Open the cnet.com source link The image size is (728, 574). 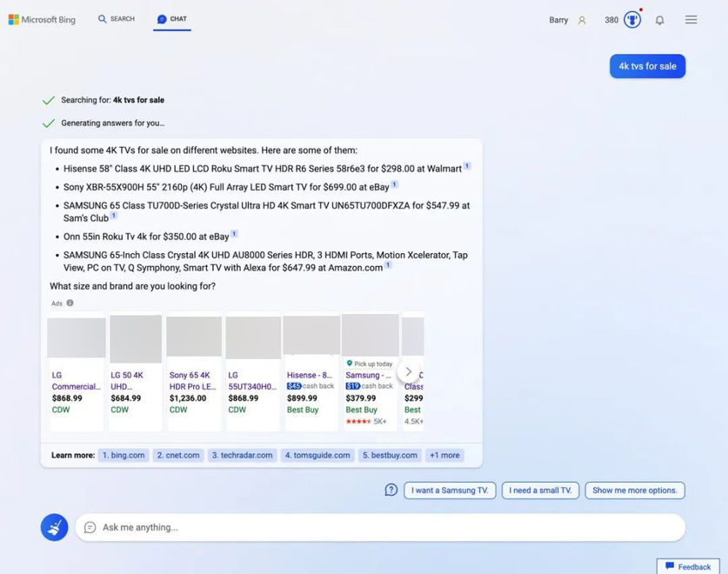pos(178,455)
